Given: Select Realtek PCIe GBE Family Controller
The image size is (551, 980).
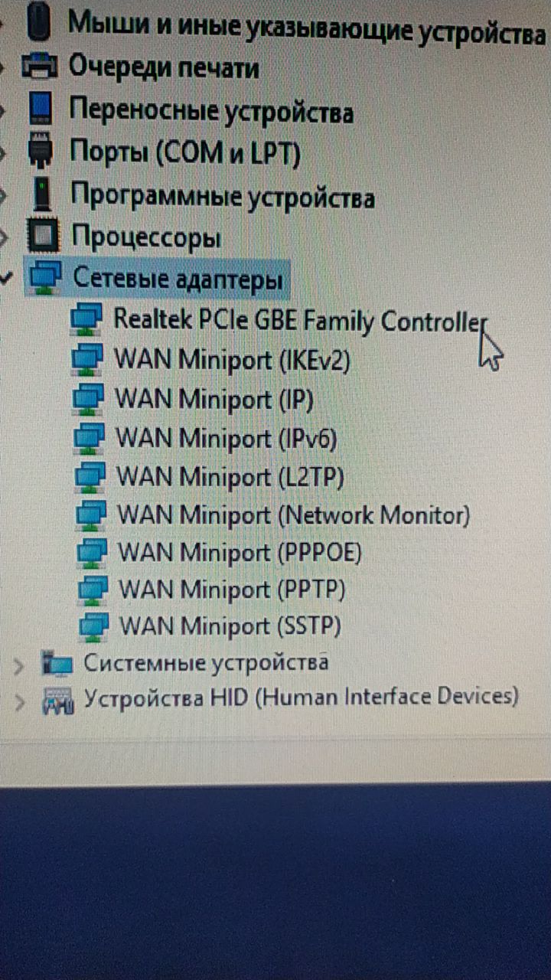Looking at the screenshot, I should (300, 320).
